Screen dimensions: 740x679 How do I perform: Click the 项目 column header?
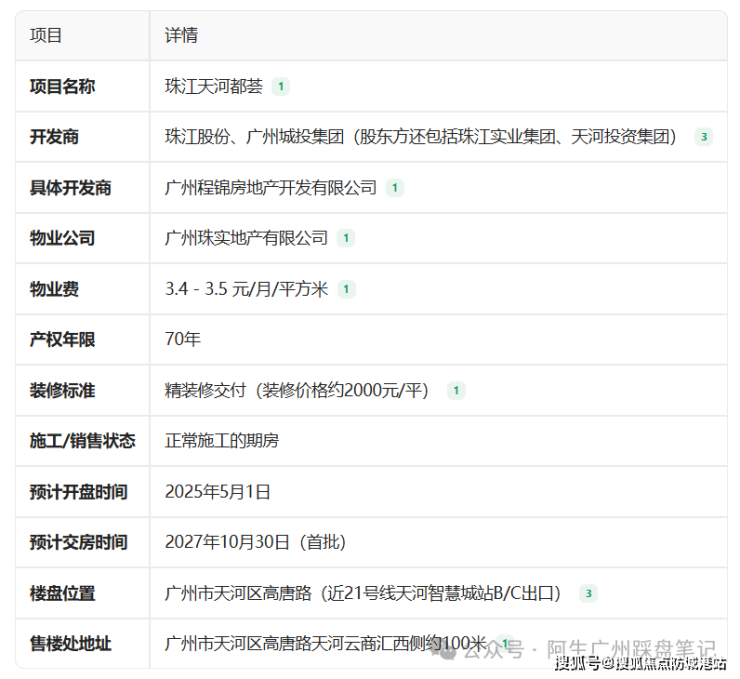(46, 35)
